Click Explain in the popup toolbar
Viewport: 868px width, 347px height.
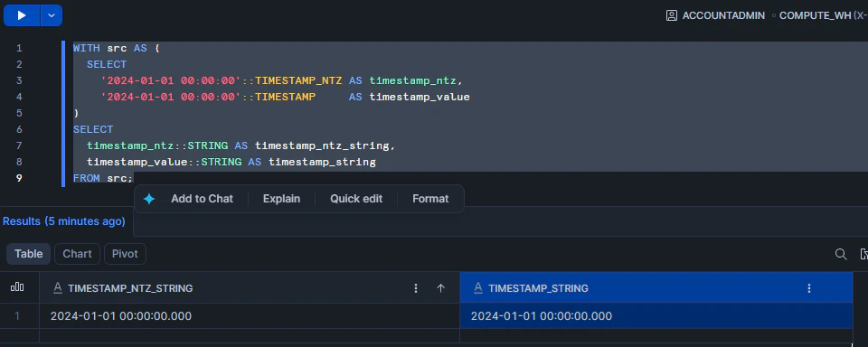click(281, 199)
